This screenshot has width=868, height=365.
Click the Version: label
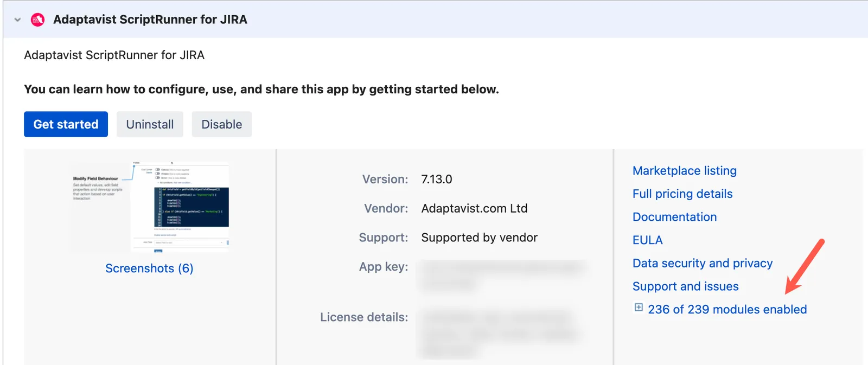(385, 180)
